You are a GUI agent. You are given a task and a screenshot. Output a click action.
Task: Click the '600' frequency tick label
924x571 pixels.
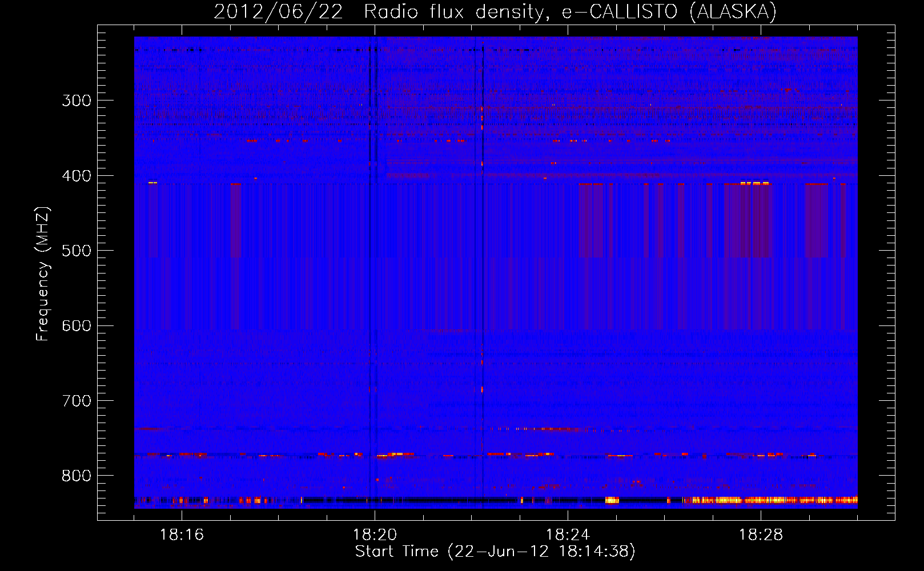(77, 326)
